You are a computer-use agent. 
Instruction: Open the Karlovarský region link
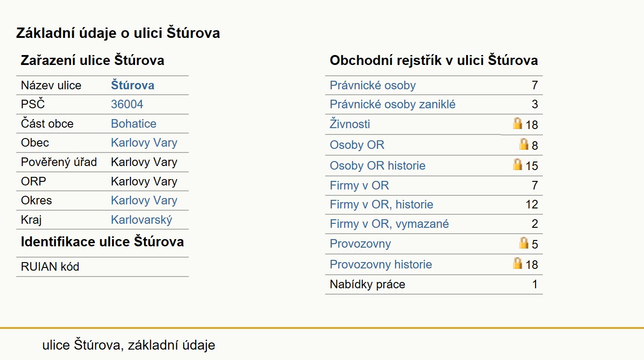(x=141, y=220)
